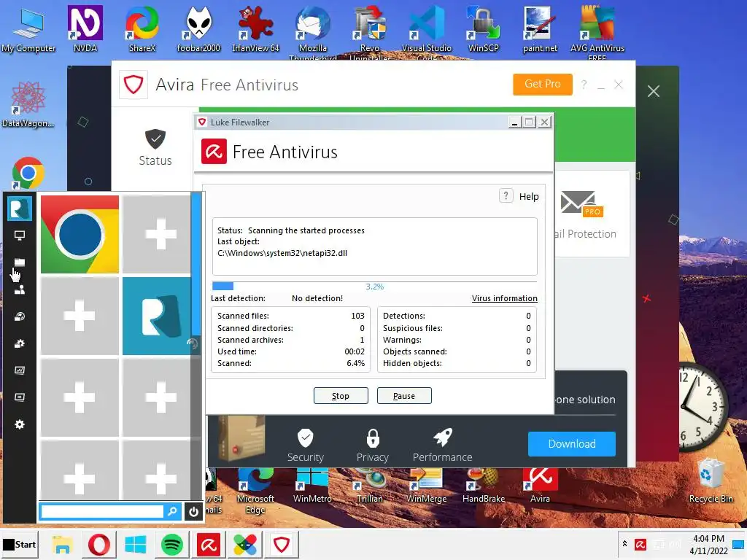Viewport: 747px width, 560px height.
Task: Open File Explorer from the taskbar
Action: (x=63, y=544)
